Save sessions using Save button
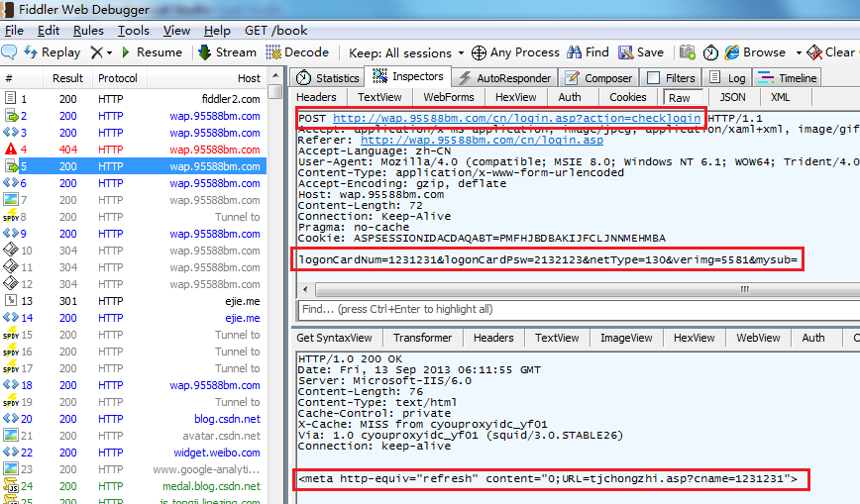 (641, 52)
